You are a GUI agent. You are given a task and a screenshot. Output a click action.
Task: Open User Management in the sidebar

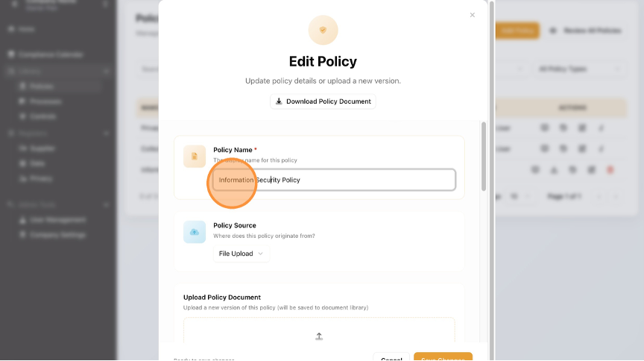pyautogui.click(x=58, y=220)
